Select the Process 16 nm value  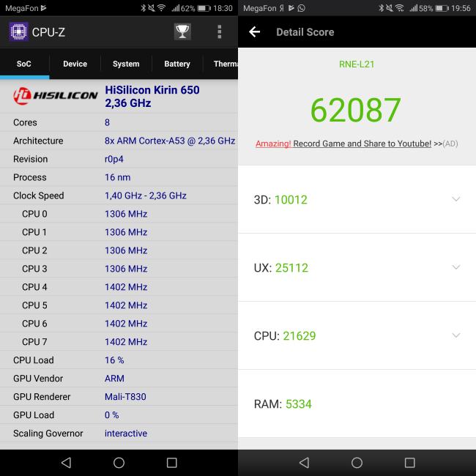coord(117,177)
